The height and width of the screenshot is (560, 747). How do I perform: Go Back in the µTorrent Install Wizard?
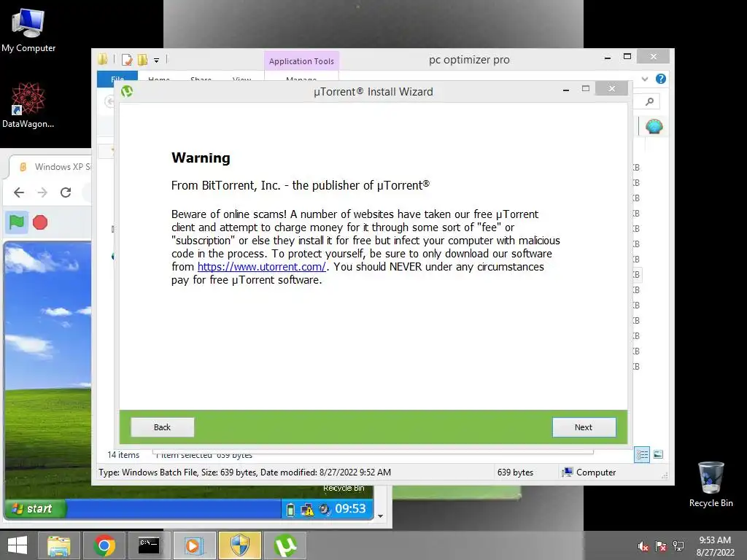pos(162,427)
